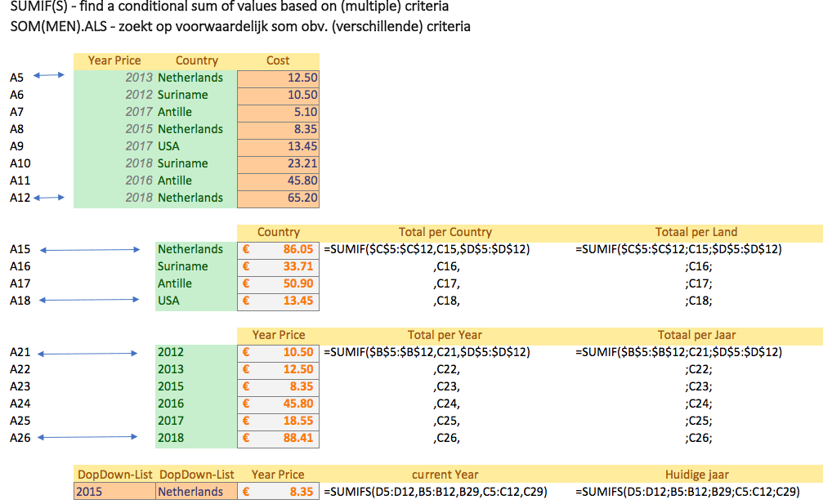
Task: Click the € 86.05 Netherlands total
Action: pos(278,249)
